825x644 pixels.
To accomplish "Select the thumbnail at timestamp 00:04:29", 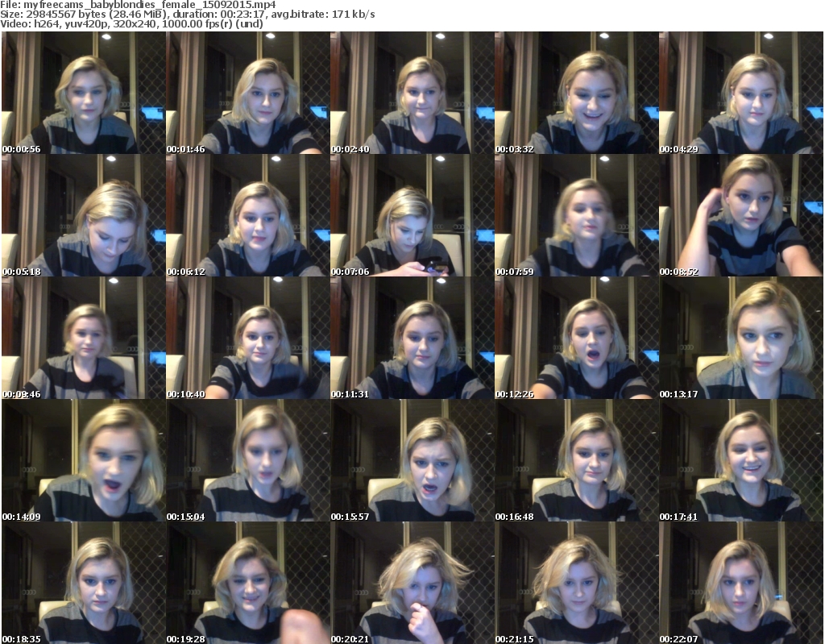I will pos(741,93).
